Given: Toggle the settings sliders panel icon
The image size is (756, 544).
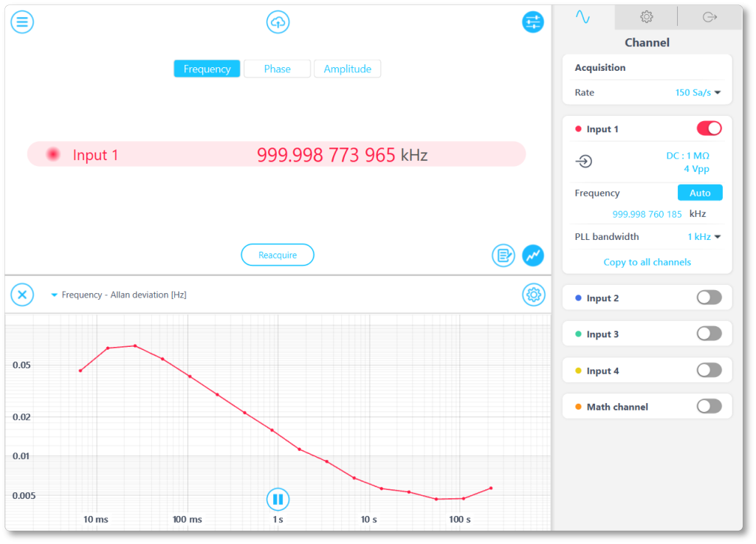Looking at the screenshot, I should [532, 22].
